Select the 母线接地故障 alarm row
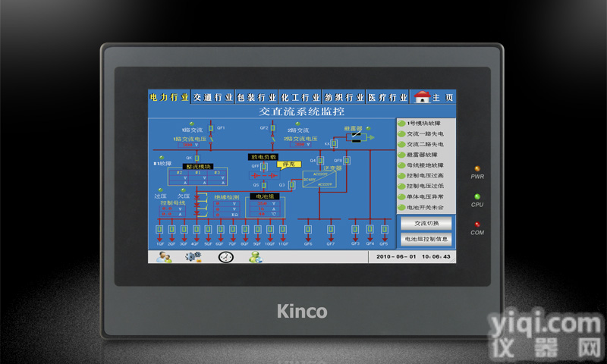 coord(421,165)
